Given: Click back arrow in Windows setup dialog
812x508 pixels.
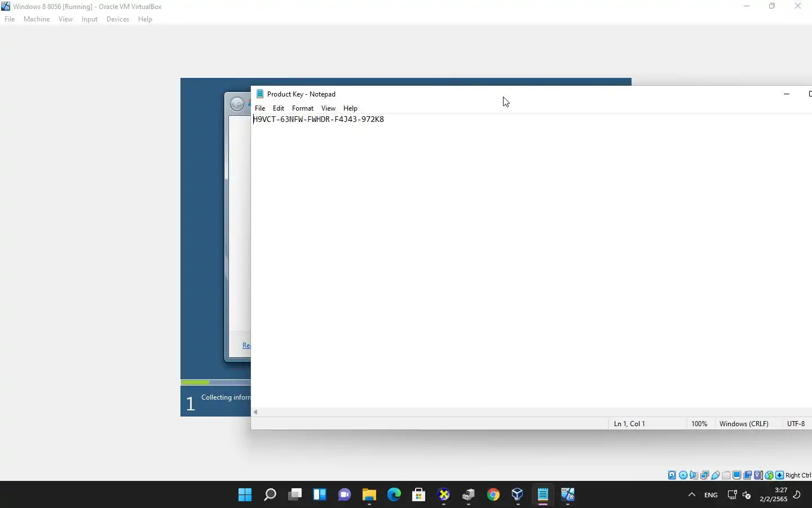Looking at the screenshot, I should point(237,104).
